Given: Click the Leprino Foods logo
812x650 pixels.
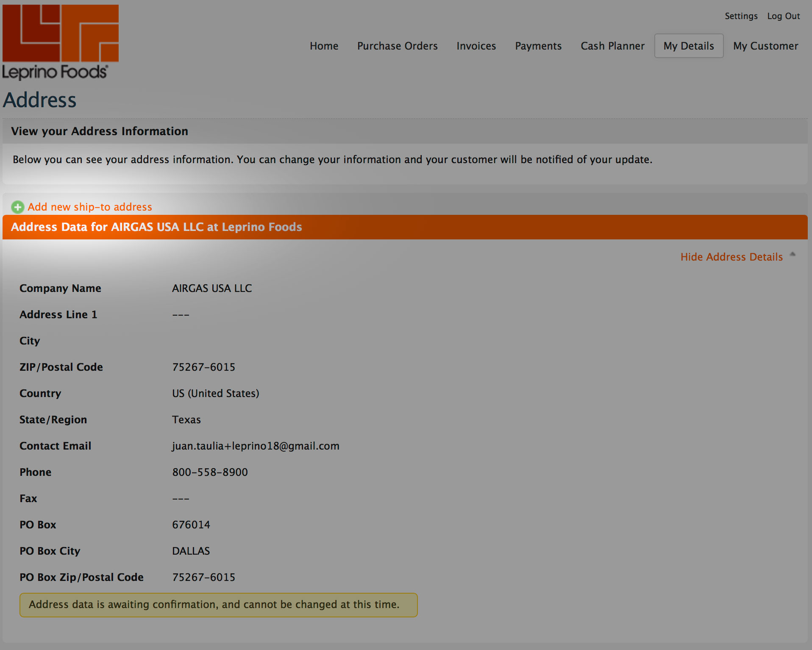Looking at the screenshot, I should pyautogui.click(x=61, y=42).
